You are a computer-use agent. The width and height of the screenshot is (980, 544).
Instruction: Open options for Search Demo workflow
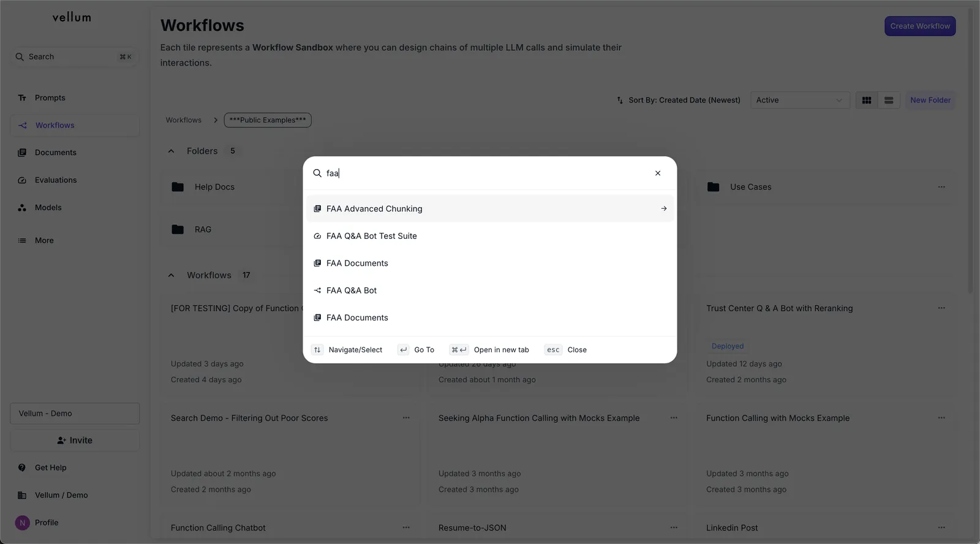click(406, 418)
